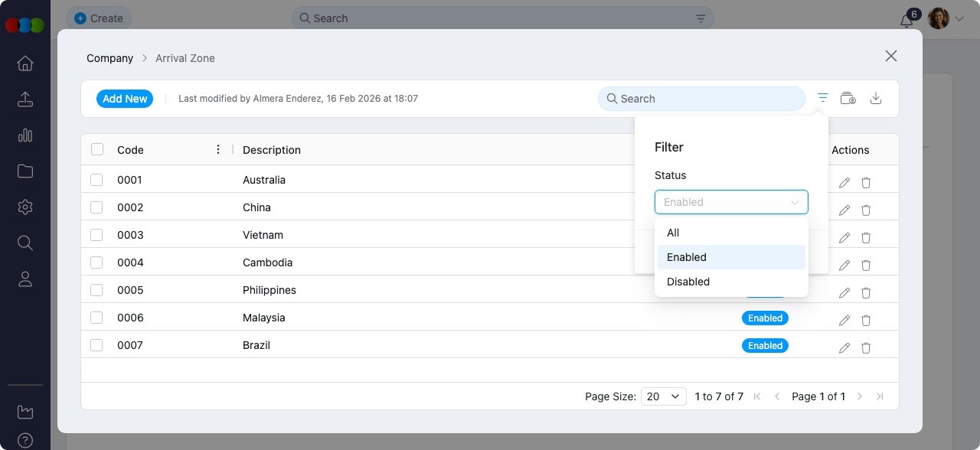Choose the All option in status list
980x450 pixels.
[673, 233]
